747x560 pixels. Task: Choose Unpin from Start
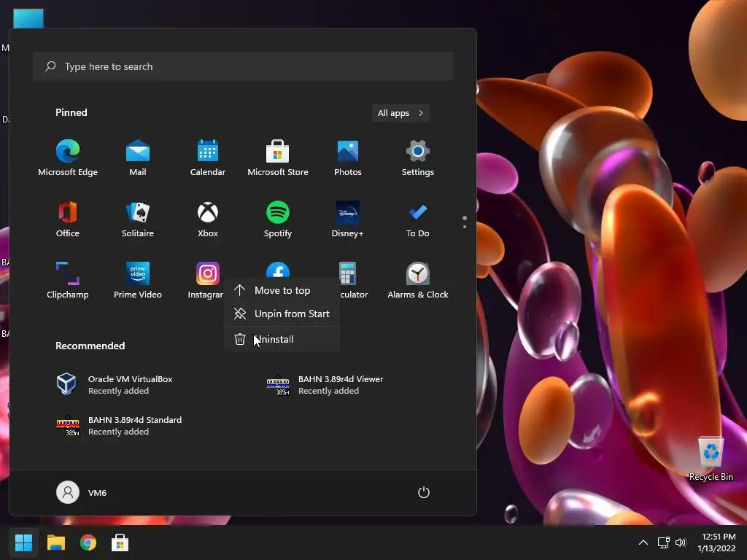pos(282,314)
